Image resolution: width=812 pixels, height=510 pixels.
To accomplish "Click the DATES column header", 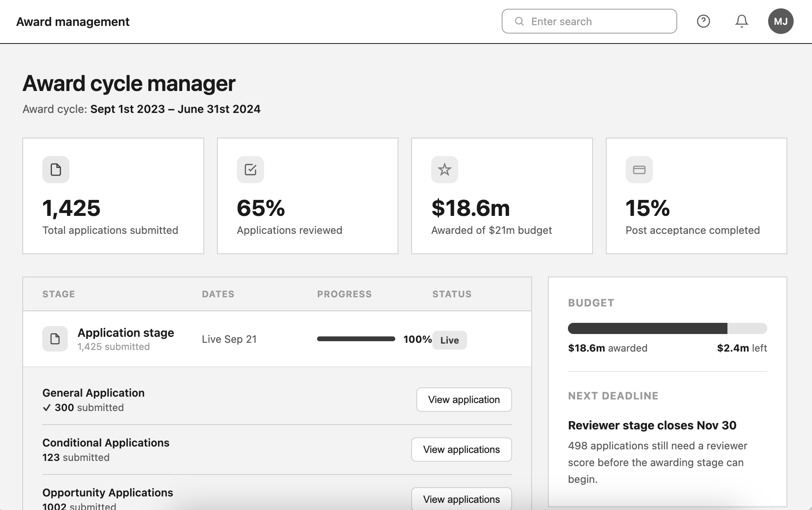I will pyautogui.click(x=218, y=294).
